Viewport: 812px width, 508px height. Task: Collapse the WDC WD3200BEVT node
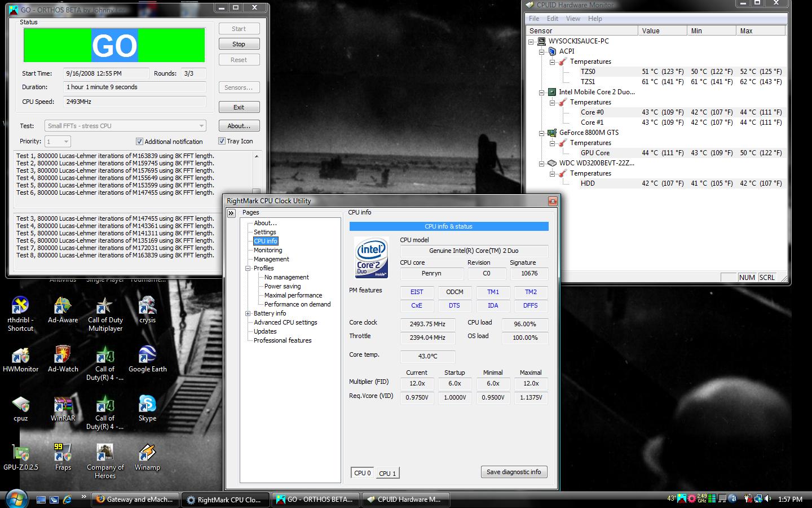541,163
